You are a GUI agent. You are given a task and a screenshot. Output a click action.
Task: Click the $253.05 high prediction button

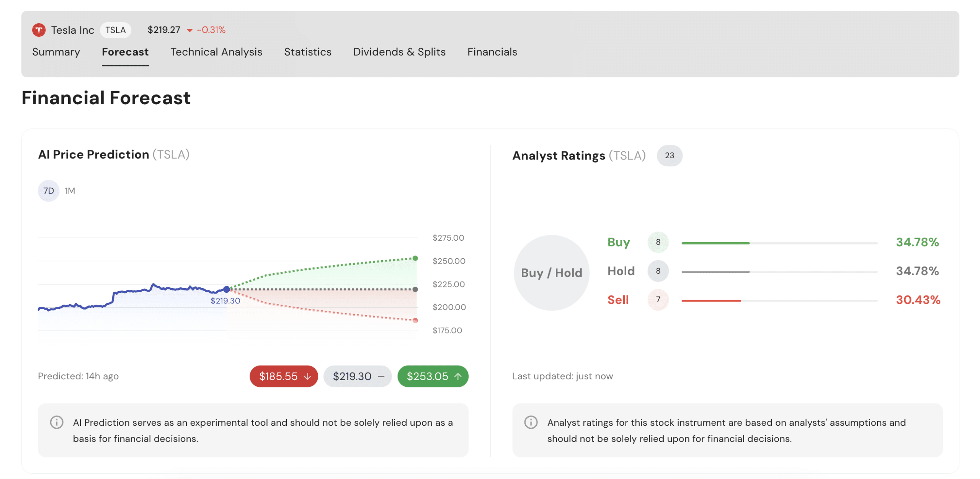tap(433, 376)
